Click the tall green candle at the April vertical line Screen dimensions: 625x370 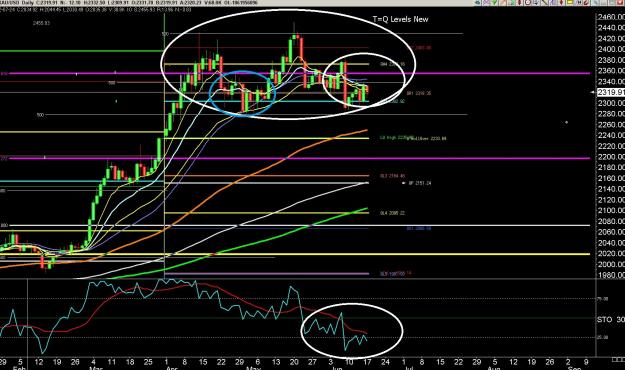(x=159, y=150)
